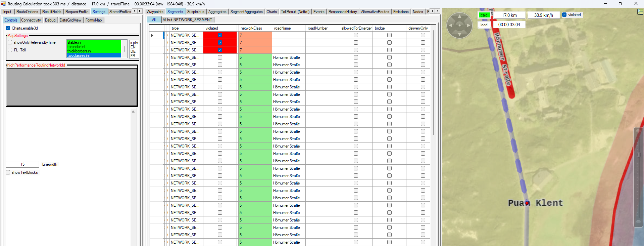Open the Connectivity settings tab

31,20
